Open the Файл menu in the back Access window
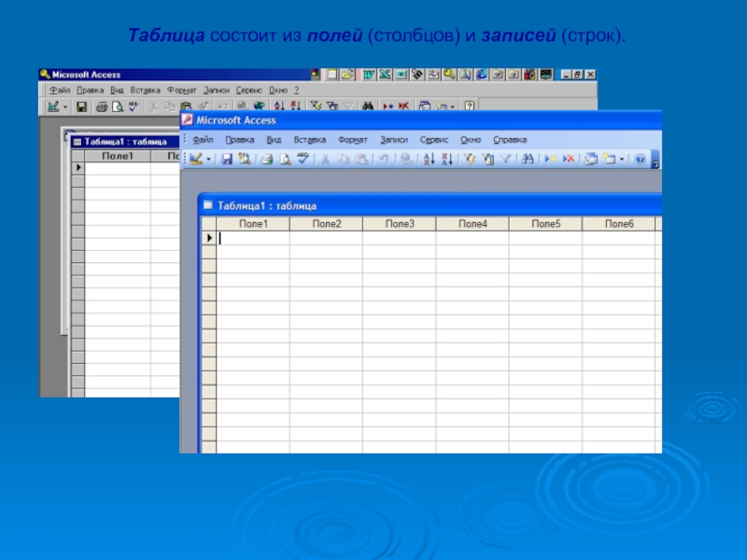This screenshot has width=747, height=560. [x=60, y=90]
